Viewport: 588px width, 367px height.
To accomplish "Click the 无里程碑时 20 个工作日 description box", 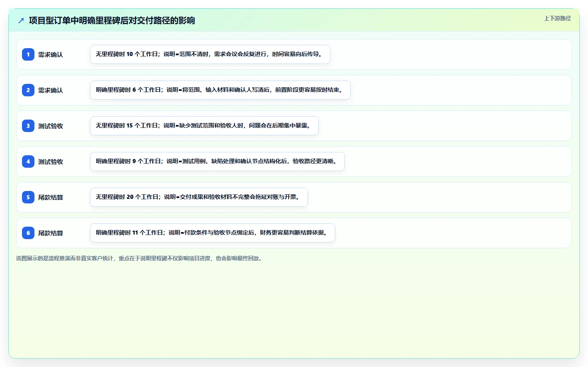I will 199,197.
